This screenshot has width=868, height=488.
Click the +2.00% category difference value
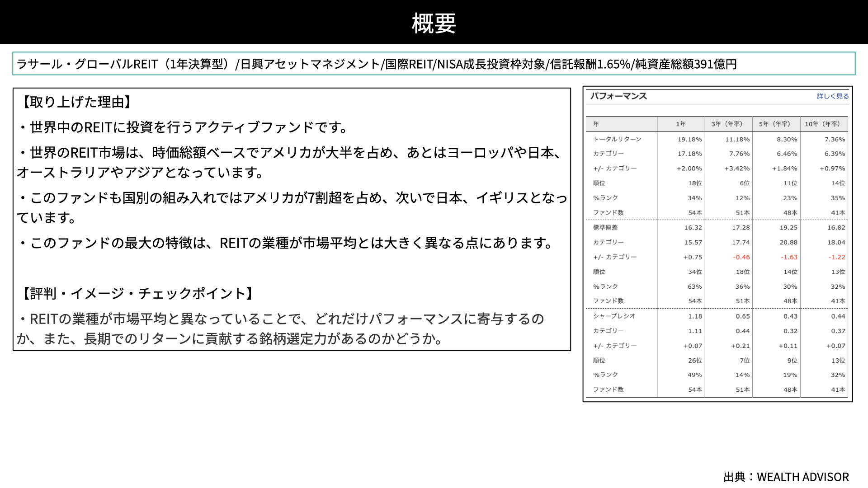689,169
